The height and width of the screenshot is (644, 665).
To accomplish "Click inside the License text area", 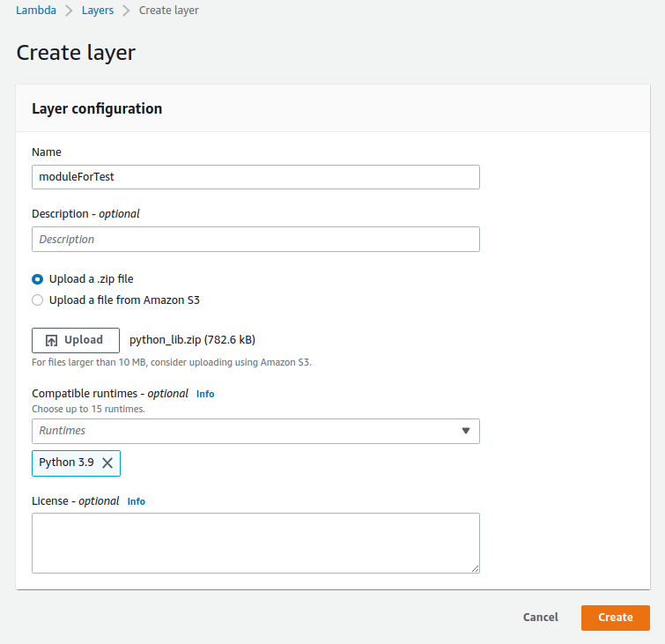I will [255, 543].
